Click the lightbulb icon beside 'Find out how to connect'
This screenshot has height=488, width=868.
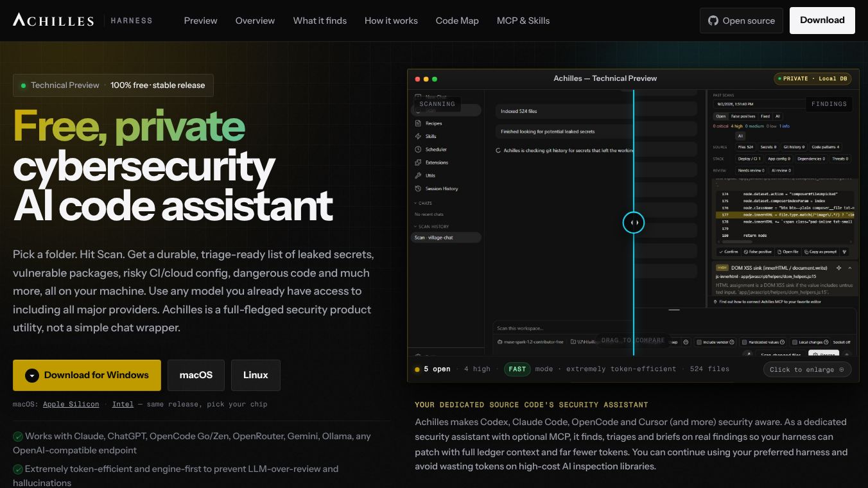pos(715,301)
